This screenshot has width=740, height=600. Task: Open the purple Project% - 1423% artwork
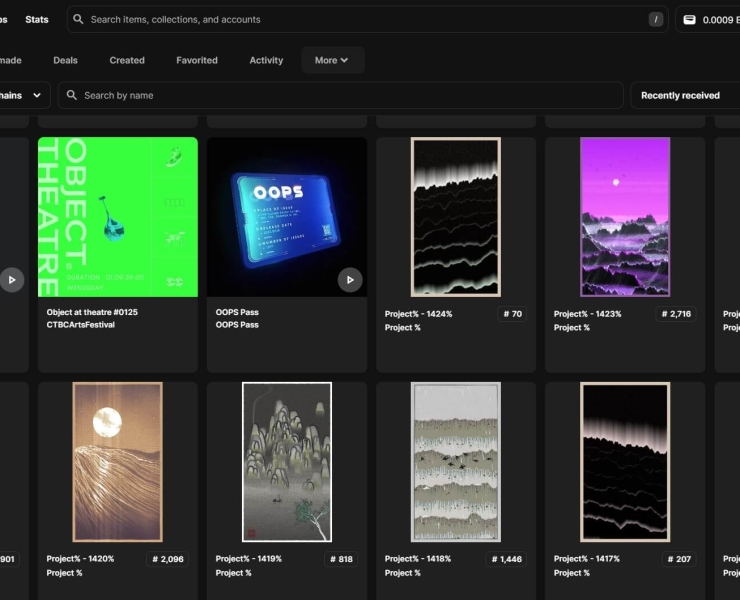tap(625, 217)
